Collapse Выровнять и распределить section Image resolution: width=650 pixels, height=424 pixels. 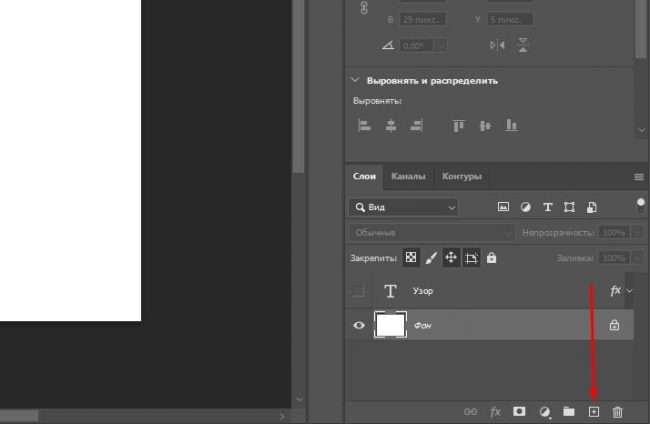(355, 80)
